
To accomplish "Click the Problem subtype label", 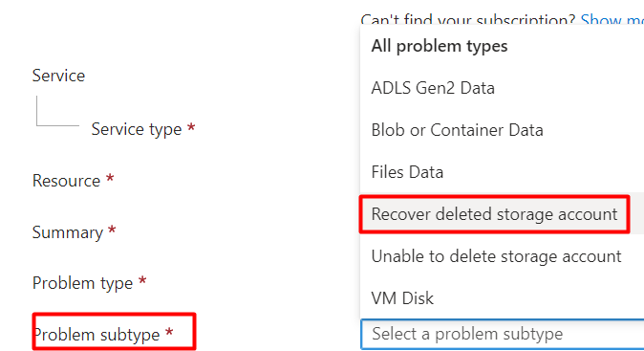I will (x=97, y=335).
